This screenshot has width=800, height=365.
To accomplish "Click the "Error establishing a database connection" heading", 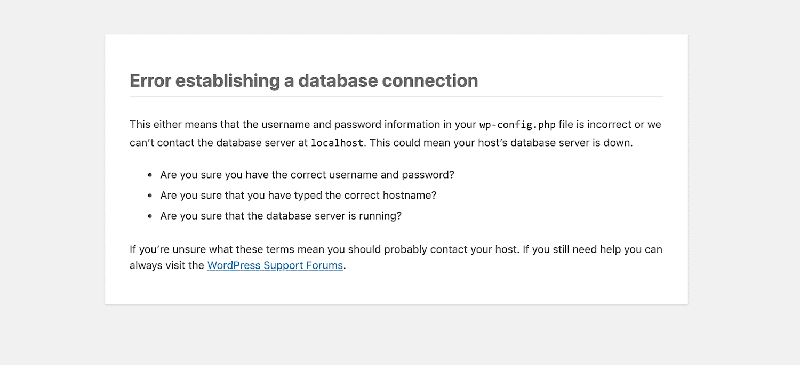I will pyautogui.click(x=304, y=81).
